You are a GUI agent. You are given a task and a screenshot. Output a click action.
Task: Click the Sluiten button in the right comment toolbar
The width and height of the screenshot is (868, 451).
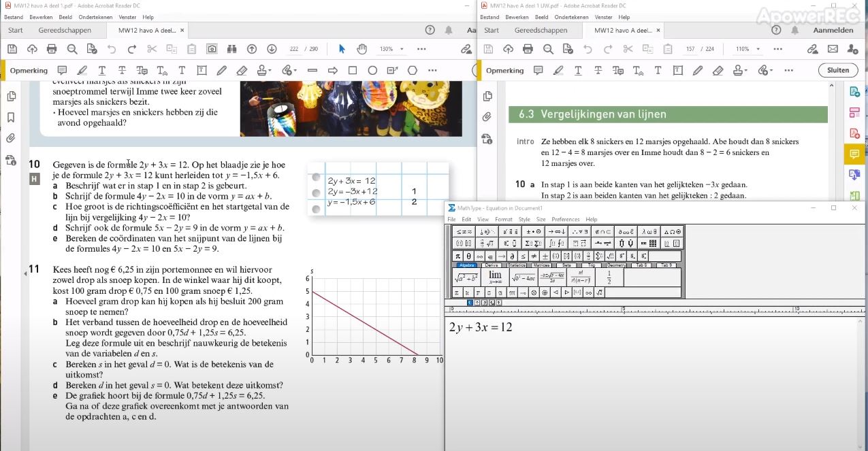[x=838, y=70]
